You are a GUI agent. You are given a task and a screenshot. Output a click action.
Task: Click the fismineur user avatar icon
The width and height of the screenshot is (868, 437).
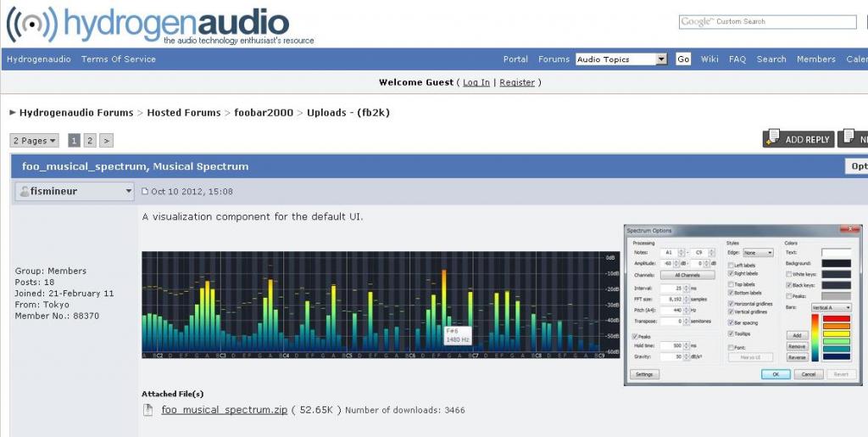tap(23, 192)
